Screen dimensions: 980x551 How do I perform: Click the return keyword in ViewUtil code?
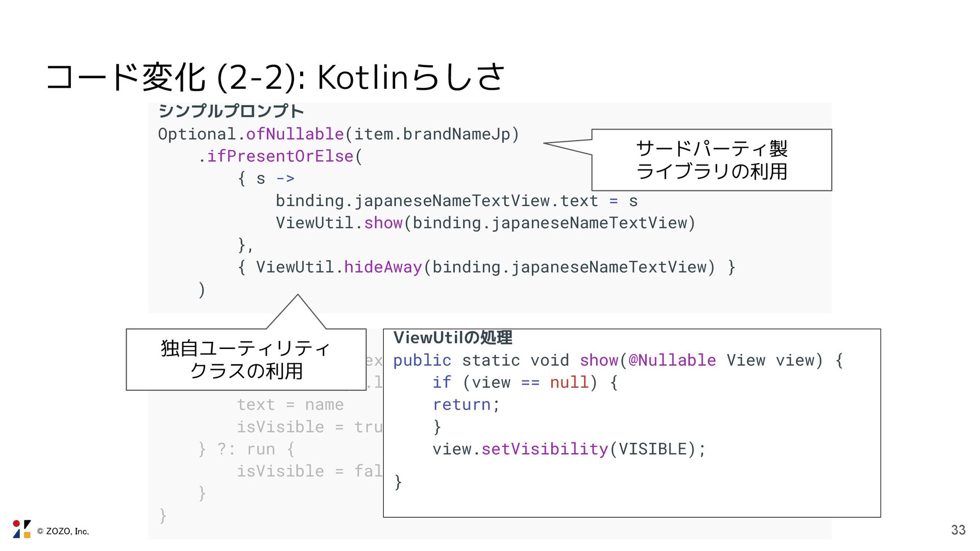coord(461,405)
